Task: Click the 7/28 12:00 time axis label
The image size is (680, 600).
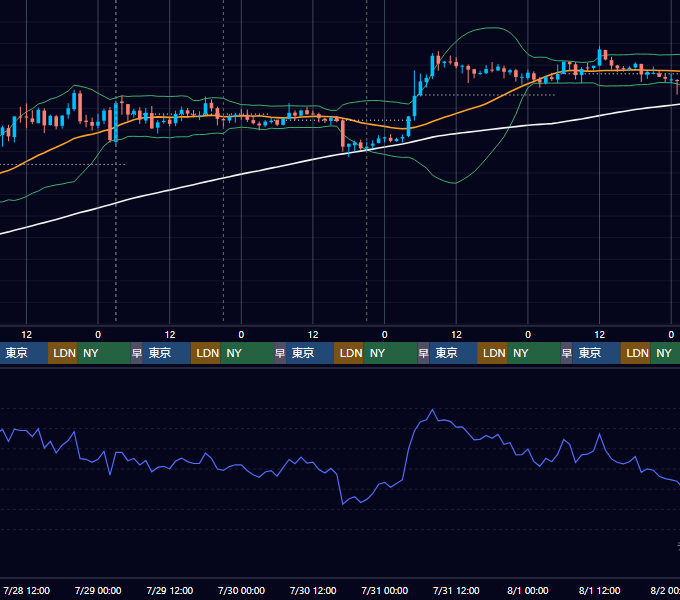Action: click(x=26, y=590)
